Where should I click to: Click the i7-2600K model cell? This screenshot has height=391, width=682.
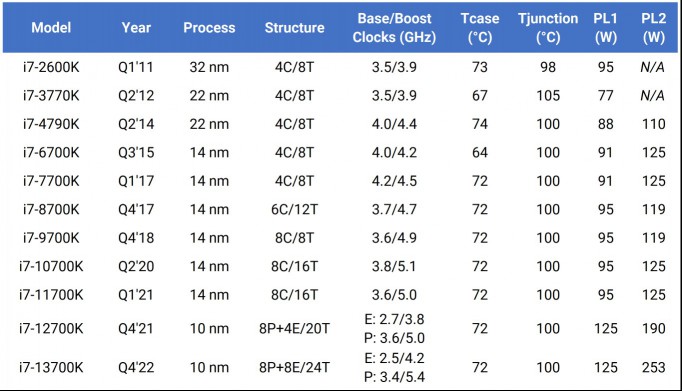51,67
